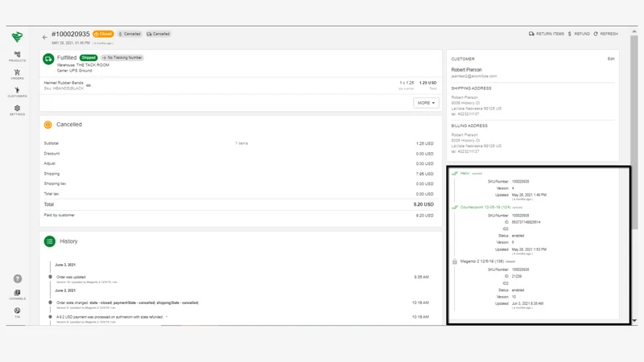Screen dimensions: 644x362
Task: Click the payment refunded history entry
Action: point(109,317)
